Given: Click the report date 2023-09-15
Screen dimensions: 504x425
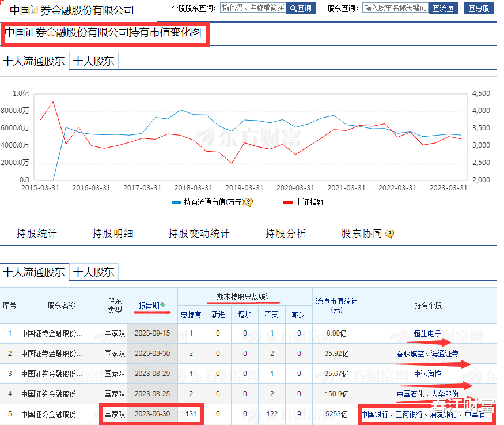Looking at the screenshot, I should [x=153, y=333].
